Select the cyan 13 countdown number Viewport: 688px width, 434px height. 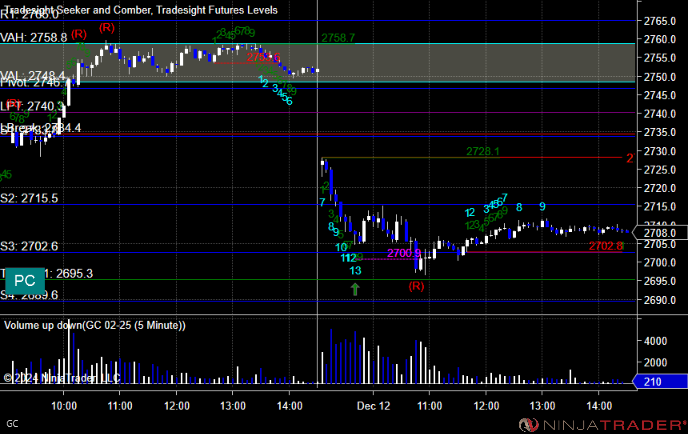coord(355,270)
